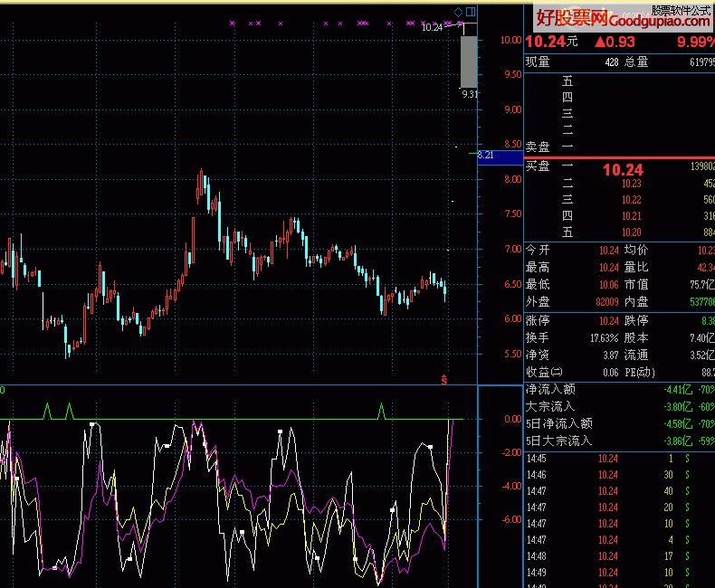
Task: Click the 均价 label
Action: click(636, 250)
